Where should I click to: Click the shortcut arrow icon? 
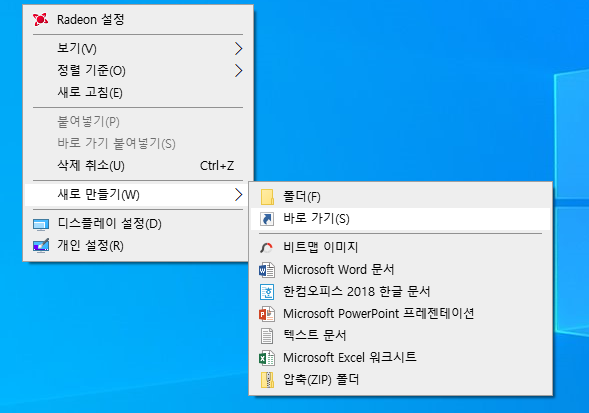(x=267, y=219)
